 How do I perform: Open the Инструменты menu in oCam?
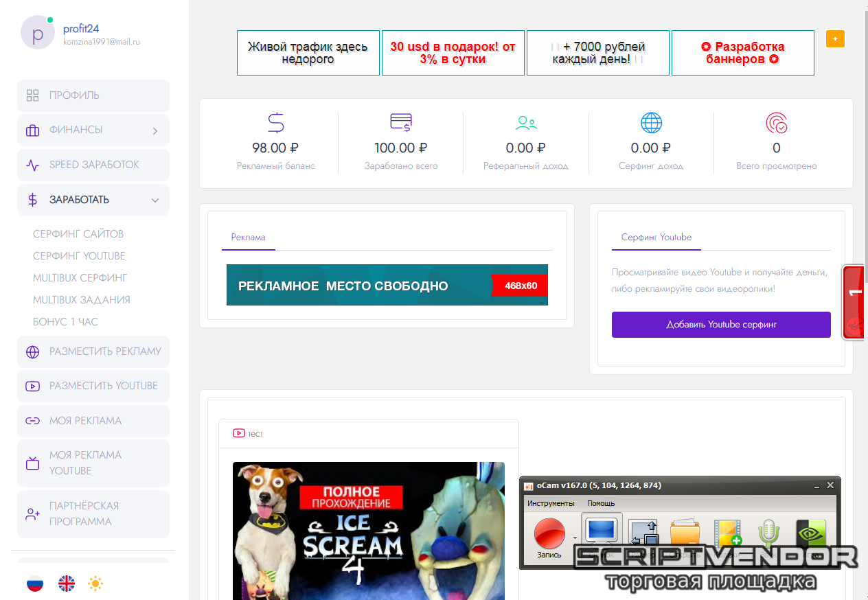pos(551,503)
